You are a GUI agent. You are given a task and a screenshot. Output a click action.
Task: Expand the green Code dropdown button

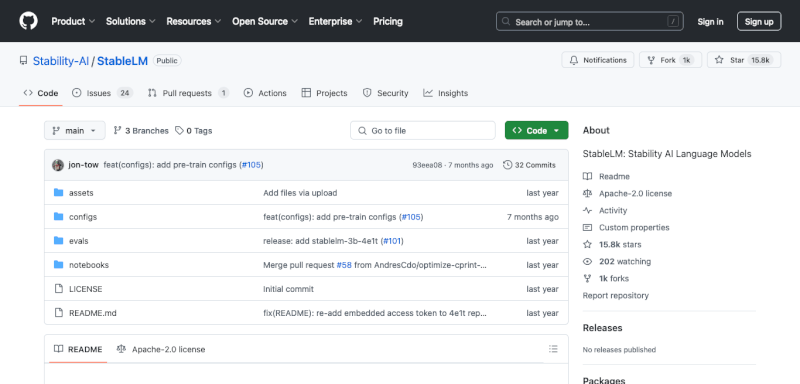click(536, 131)
